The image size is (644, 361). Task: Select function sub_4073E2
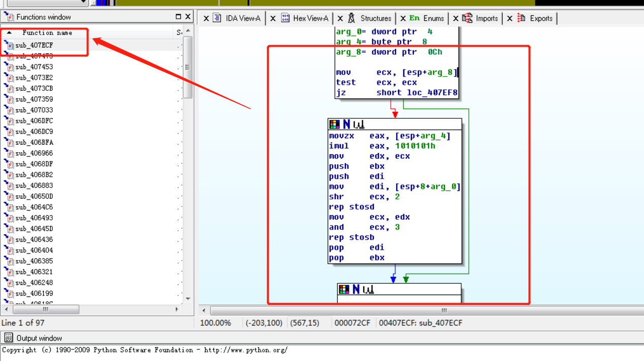click(x=34, y=78)
